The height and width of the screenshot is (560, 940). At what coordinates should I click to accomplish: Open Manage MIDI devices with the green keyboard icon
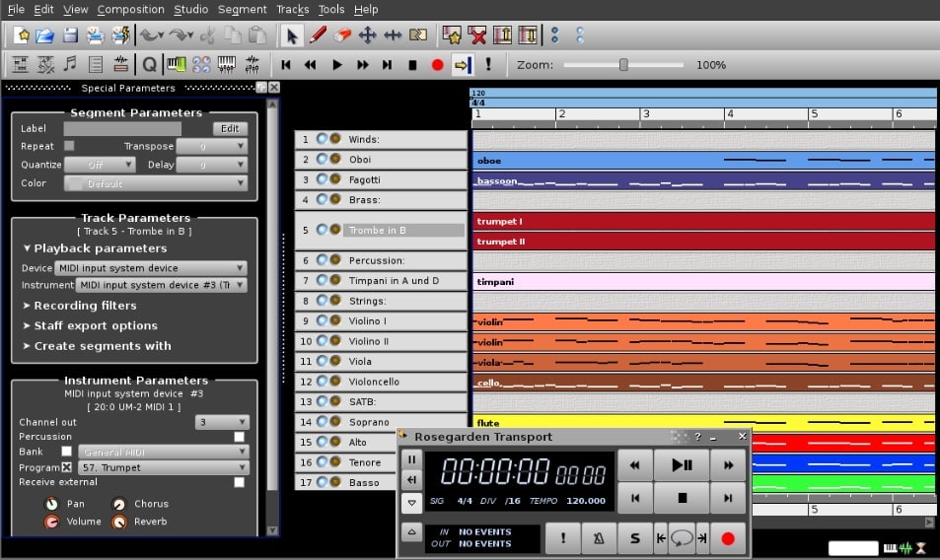pos(177,63)
